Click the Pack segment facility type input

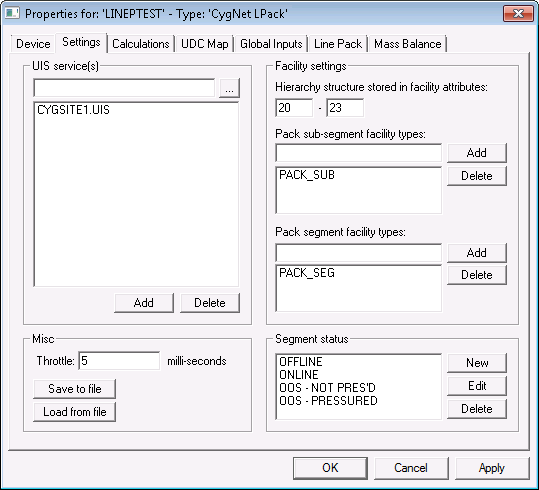pos(359,253)
